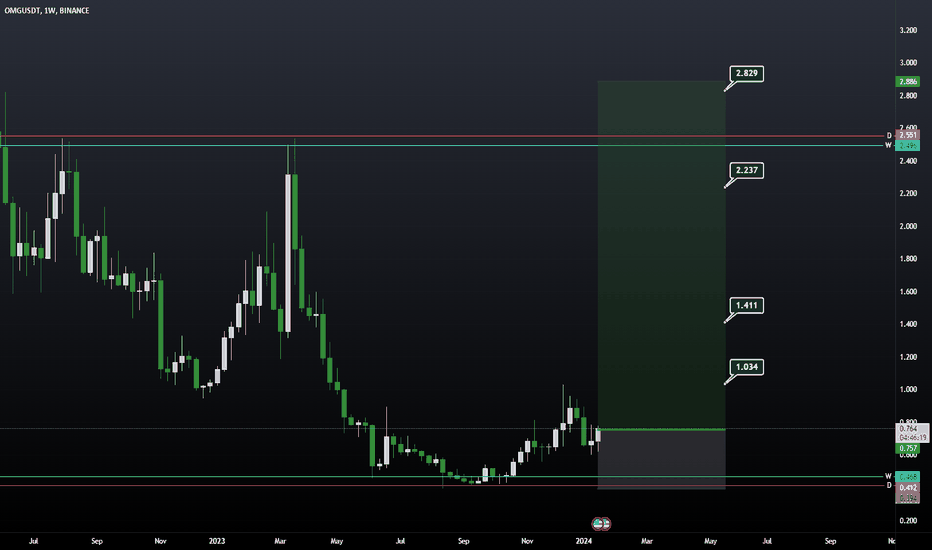Click the red 2.551 daily level tag

pyautogui.click(x=908, y=136)
